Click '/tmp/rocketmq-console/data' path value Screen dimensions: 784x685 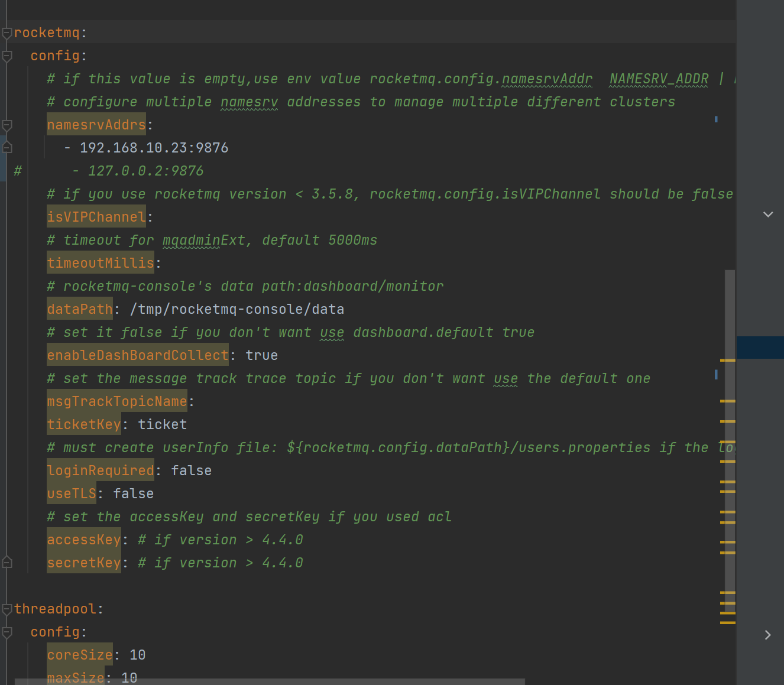pyautogui.click(x=237, y=309)
